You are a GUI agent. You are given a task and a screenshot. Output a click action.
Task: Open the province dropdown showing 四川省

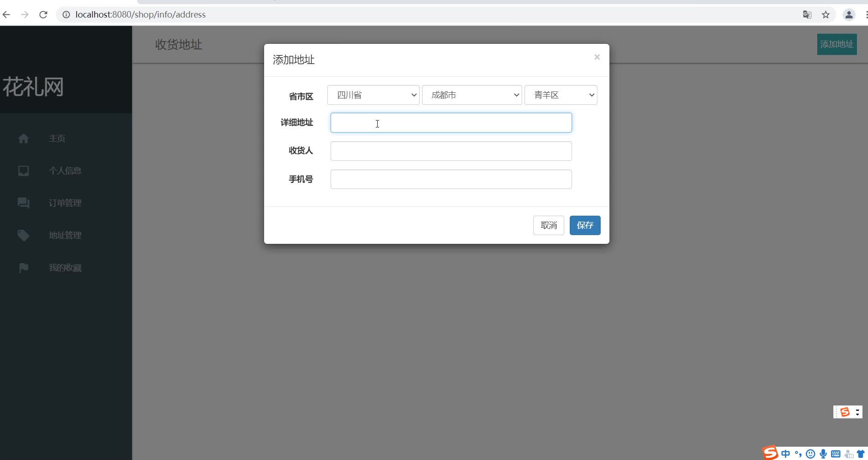tap(374, 95)
